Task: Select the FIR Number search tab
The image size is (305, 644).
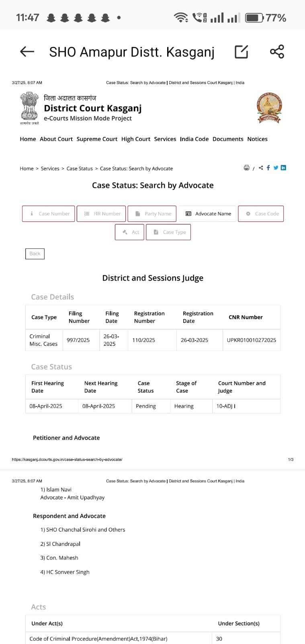Action: [x=101, y=214]
